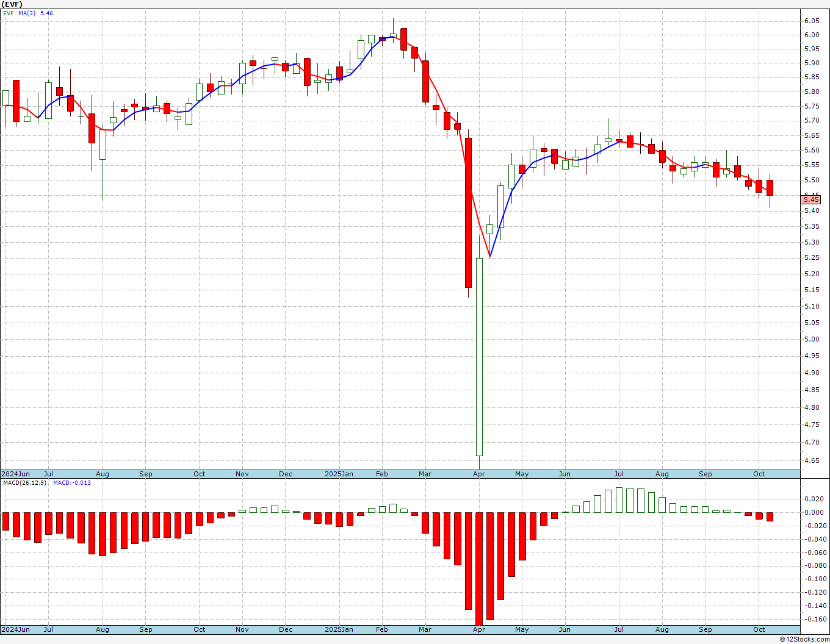
Task: Click the 6.05 price axis label
Action: coord(812,21)
